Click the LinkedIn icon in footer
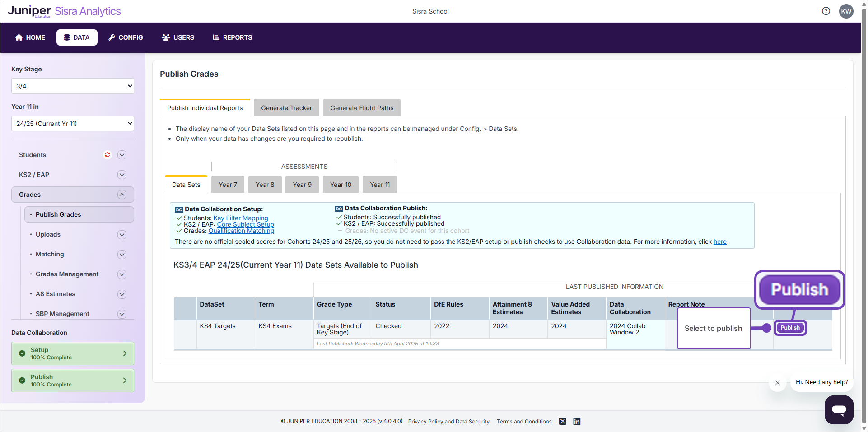Screen dimensions: 868x432 (x=577, y=421)
